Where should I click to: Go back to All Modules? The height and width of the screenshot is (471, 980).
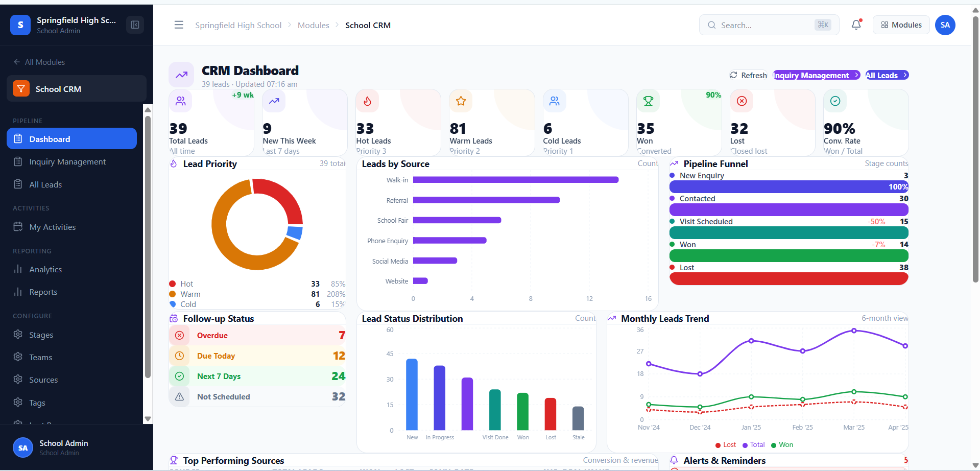39,62
